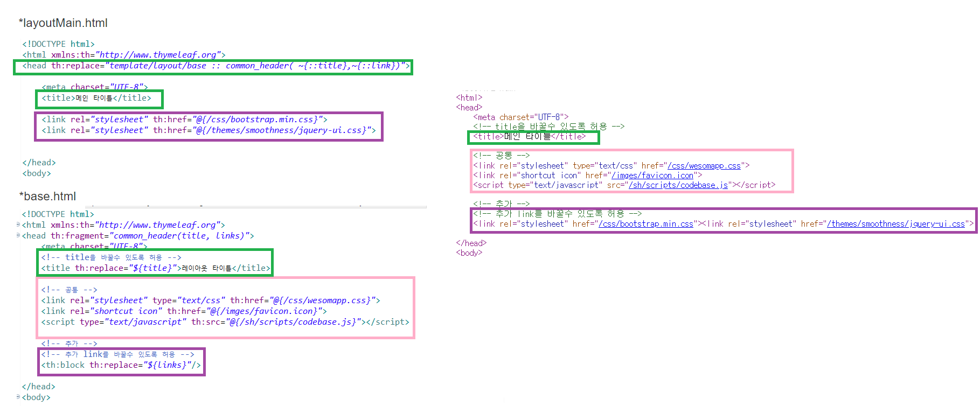Click the rendered title 메인 타이틀 line
980x406 pixels.
click(530, 137)
